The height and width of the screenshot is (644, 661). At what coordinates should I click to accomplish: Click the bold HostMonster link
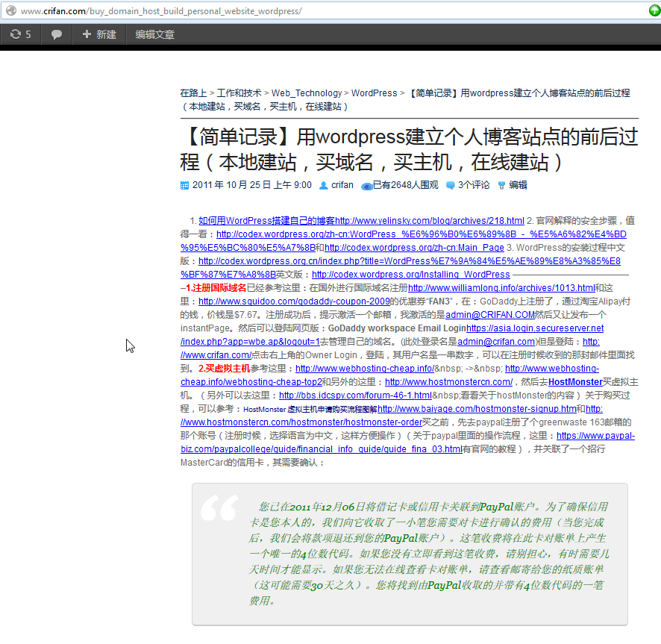pos(575,382)
